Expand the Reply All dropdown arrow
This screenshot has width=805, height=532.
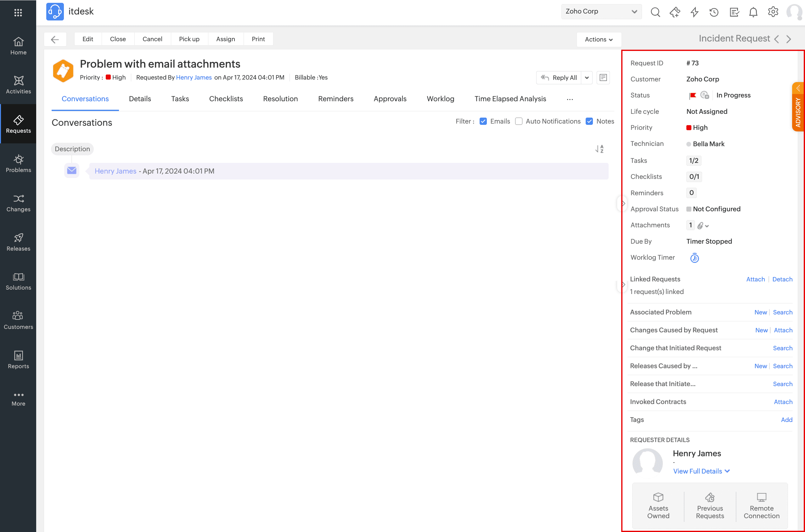[x=587, y=78]
